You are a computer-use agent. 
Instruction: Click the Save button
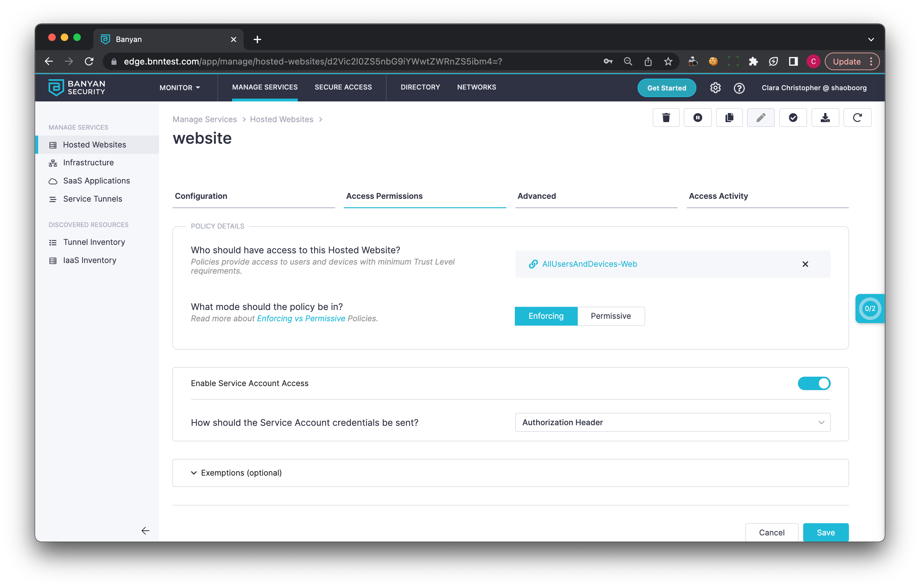[x=825, y=532]
